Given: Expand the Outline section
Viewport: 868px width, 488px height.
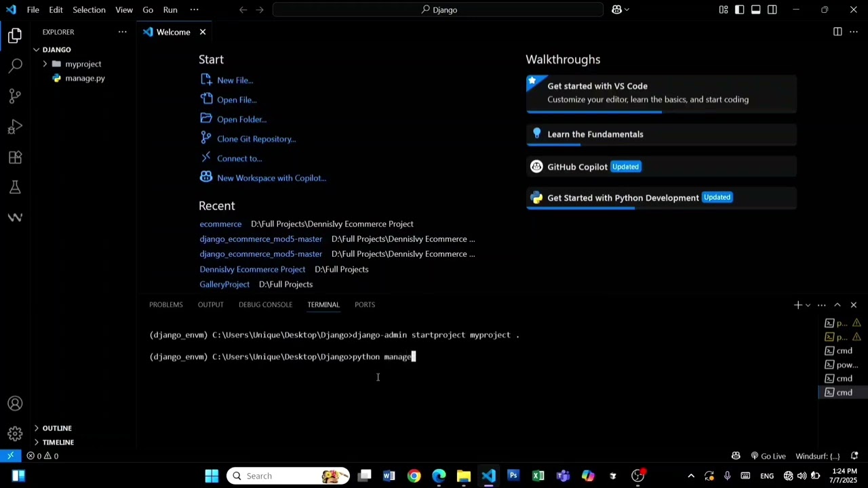Looking at the screenshot, I should pyautogui.click(x=57, y=428).
